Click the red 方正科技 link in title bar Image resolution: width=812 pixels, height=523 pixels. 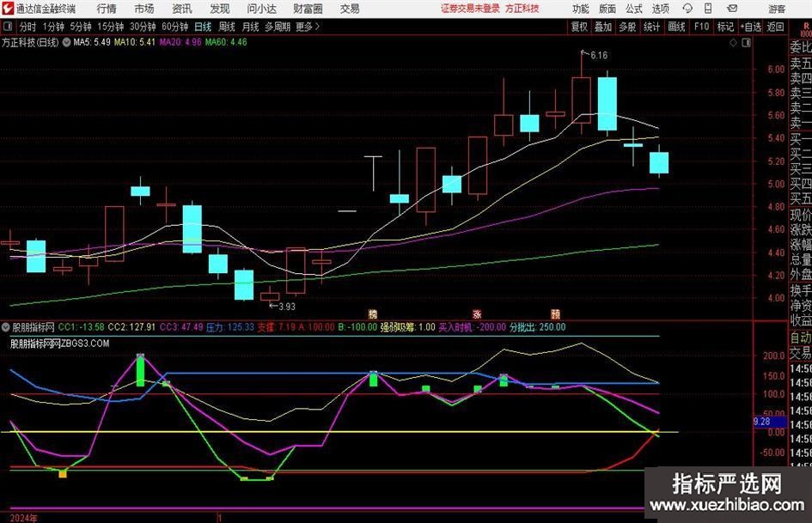(x=522, y=9)
